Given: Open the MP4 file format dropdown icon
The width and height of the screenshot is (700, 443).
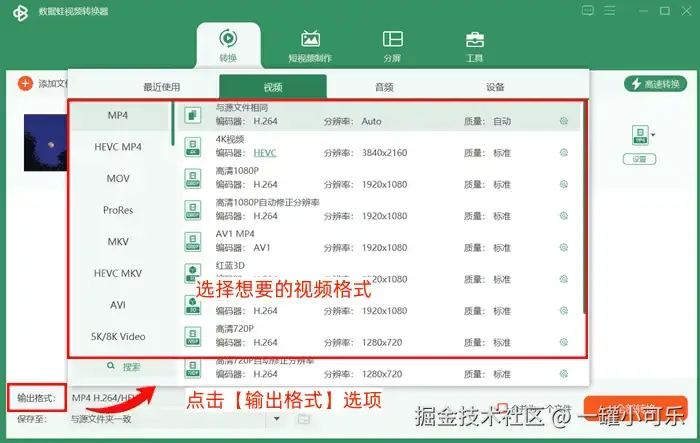Looking at the screenshot, I should pyautogui.click(x=643, y=135).
